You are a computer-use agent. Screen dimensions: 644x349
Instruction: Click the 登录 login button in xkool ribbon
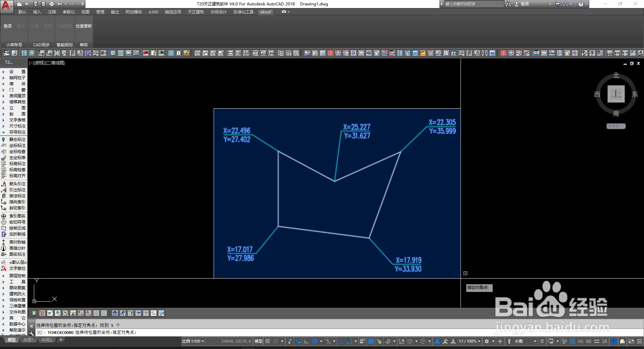pyautogui.click(x=8, y=26)
